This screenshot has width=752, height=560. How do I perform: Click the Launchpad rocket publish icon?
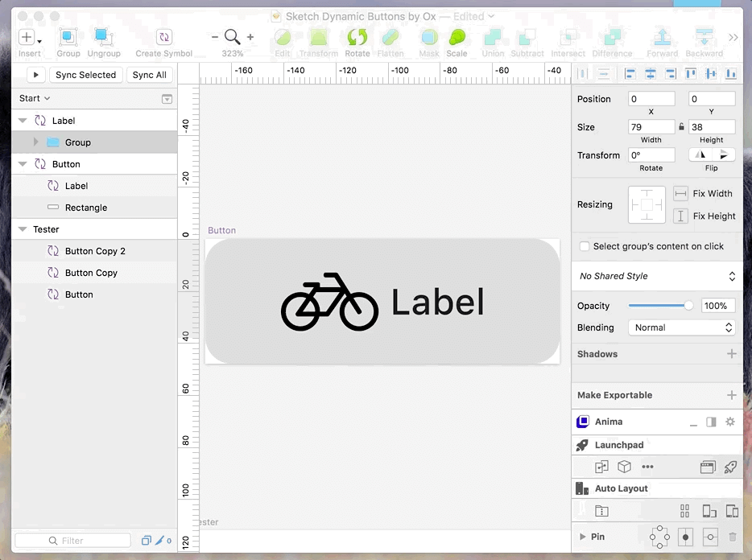coord(730,467)
